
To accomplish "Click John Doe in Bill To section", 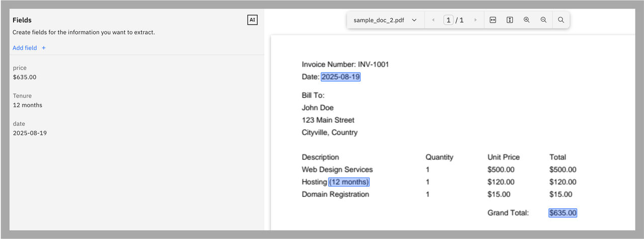I will [x=317, y=108].
